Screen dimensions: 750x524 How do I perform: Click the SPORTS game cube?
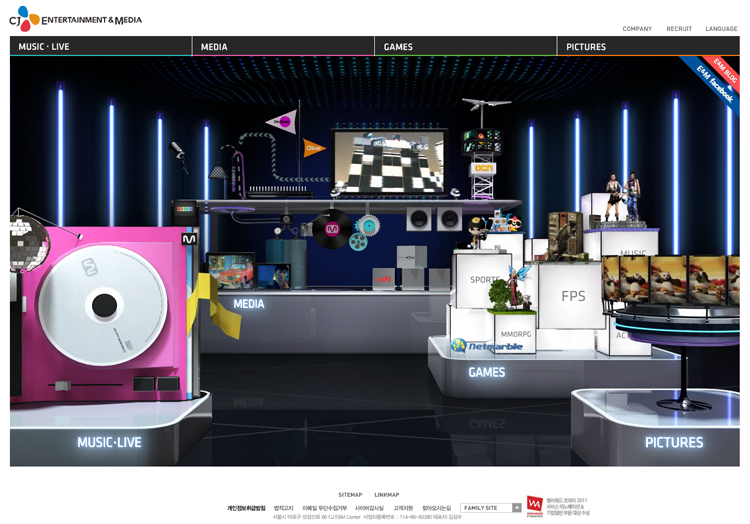[482, 281]
